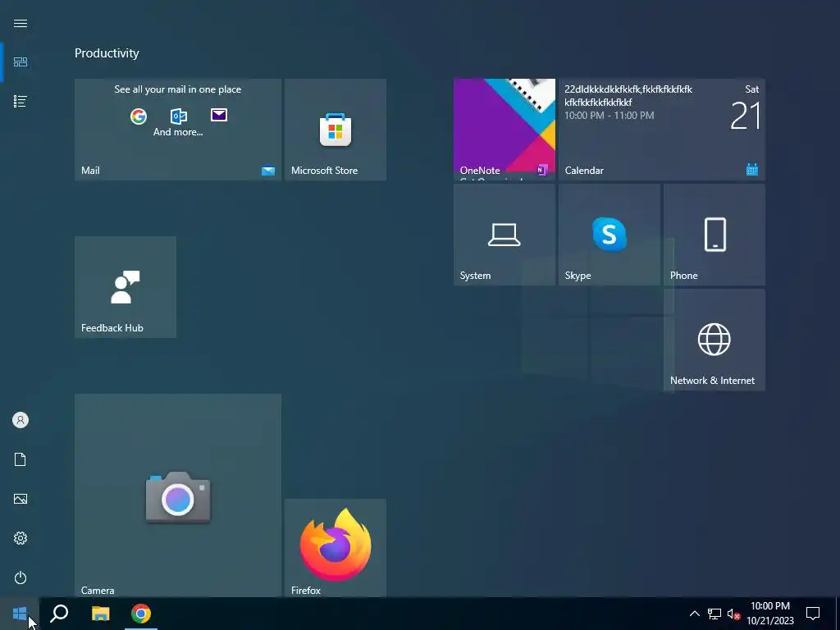The height and width of the screenshot is (630, 840).
Task: Click the Windows Start button
Action: coord(20,614)
